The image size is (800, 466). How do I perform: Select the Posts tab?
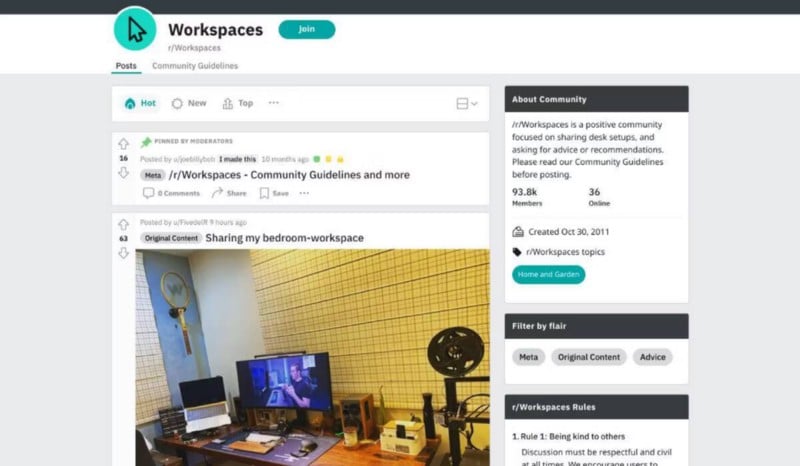coord(126,66)
